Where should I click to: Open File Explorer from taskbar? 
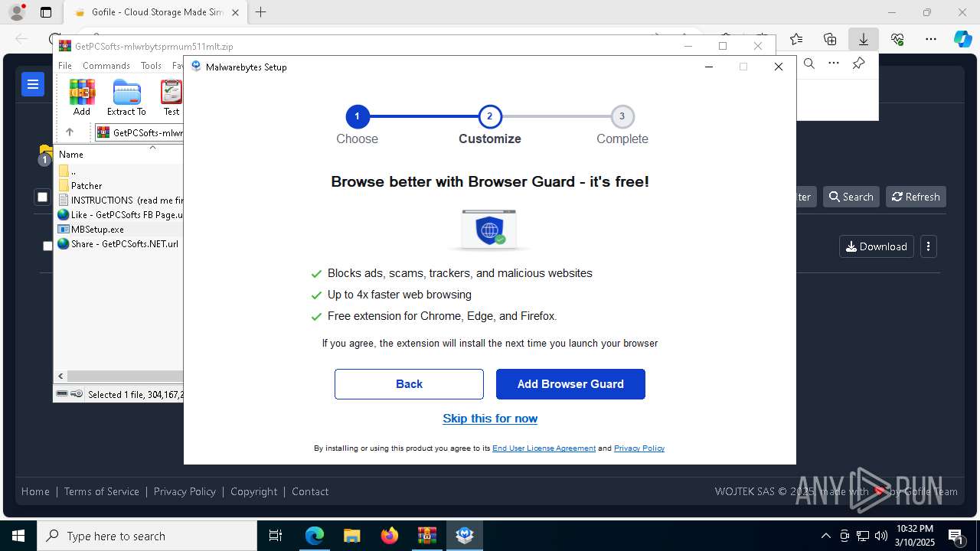pos(351,536)
